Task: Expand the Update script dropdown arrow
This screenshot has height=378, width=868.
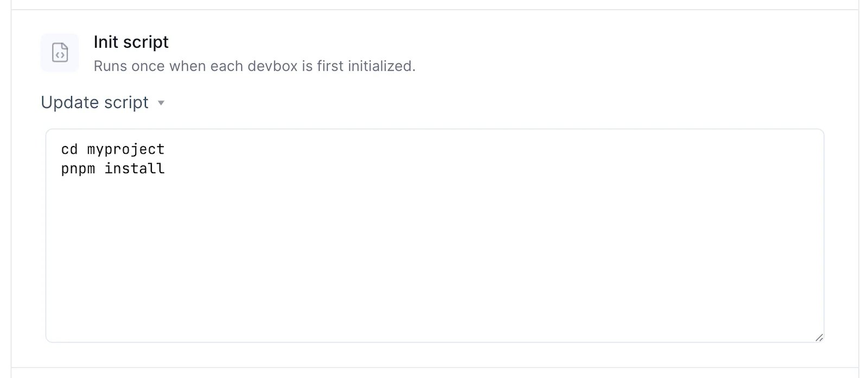Action: (161, 103)
